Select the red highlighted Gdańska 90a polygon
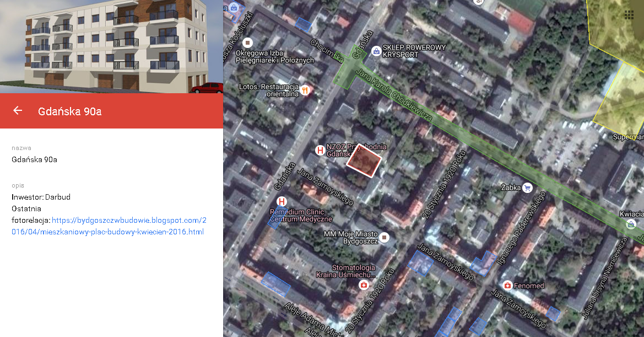Image resolution: width=644 pixels, height=337 pixels. [x=364, y=161]
